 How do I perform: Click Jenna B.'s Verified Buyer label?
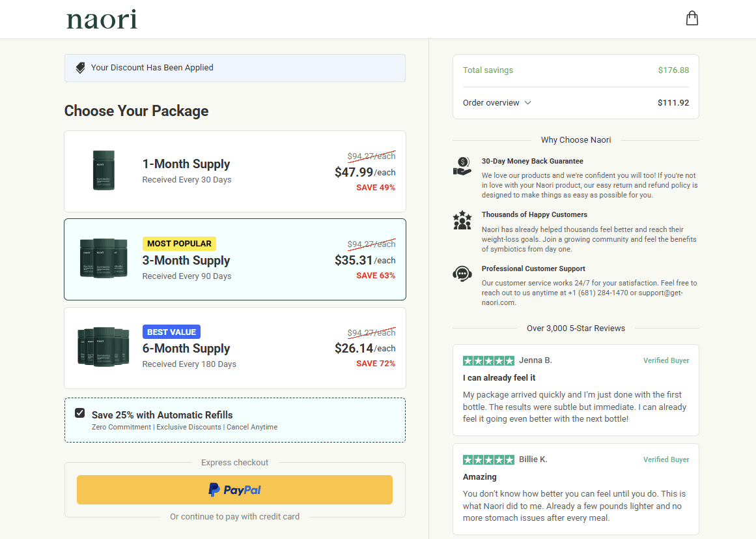click(x=666, y=360)
